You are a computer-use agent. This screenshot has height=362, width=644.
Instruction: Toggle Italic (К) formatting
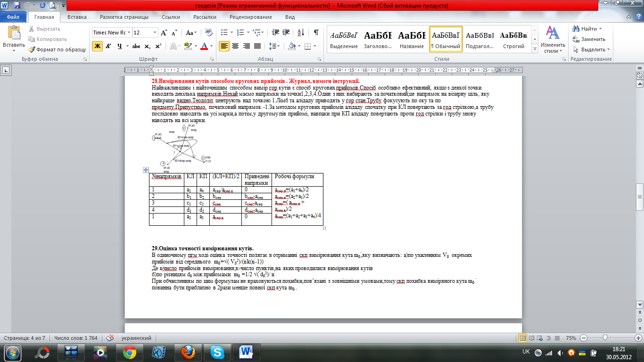click(x=108, y=46)
